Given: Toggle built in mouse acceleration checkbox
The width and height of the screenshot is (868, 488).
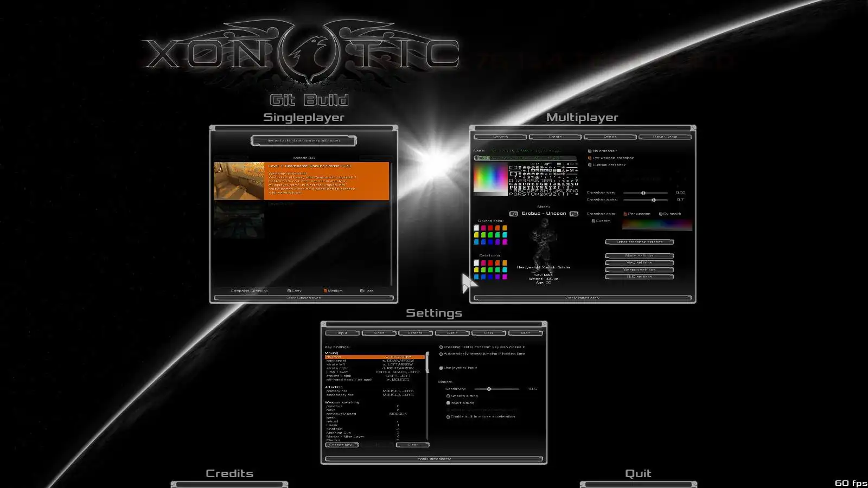Looking at the screenshot, I should tap(448, 416).
